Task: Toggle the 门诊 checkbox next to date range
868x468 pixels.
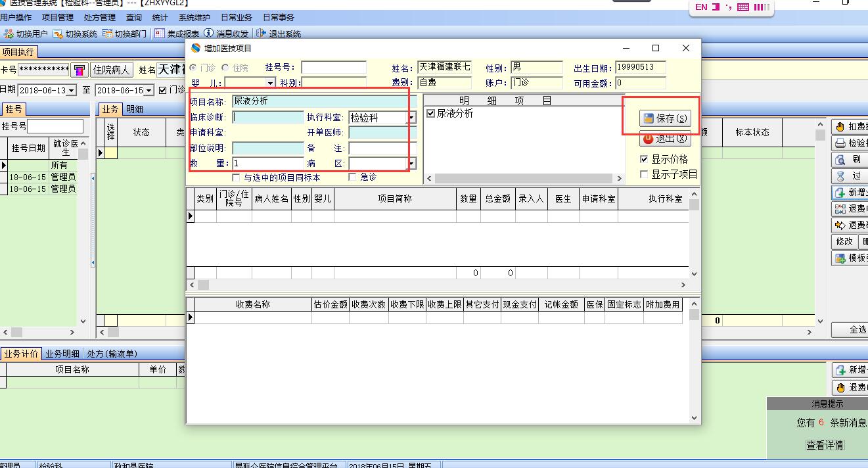Action: (x=163, y=90)
